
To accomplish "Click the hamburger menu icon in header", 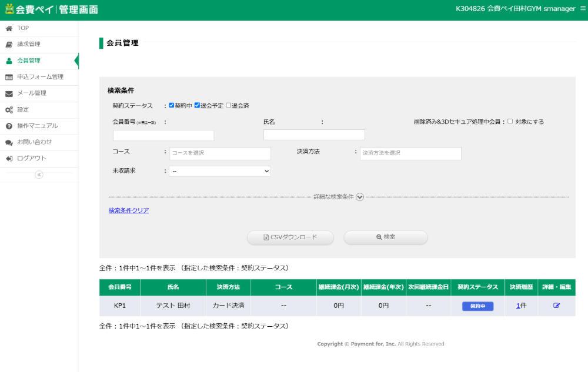I will tap(582, 8).
